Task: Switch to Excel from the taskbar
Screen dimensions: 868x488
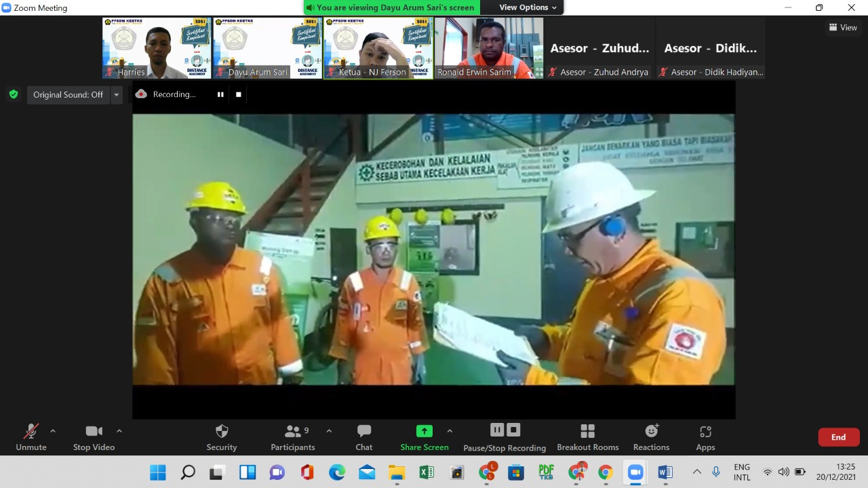Action: [427, 472]
